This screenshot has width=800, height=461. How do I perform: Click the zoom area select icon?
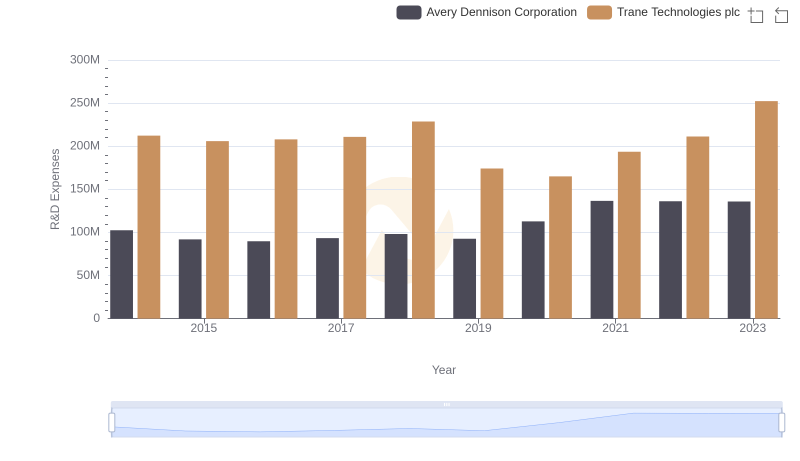click(x=756, y=15)
